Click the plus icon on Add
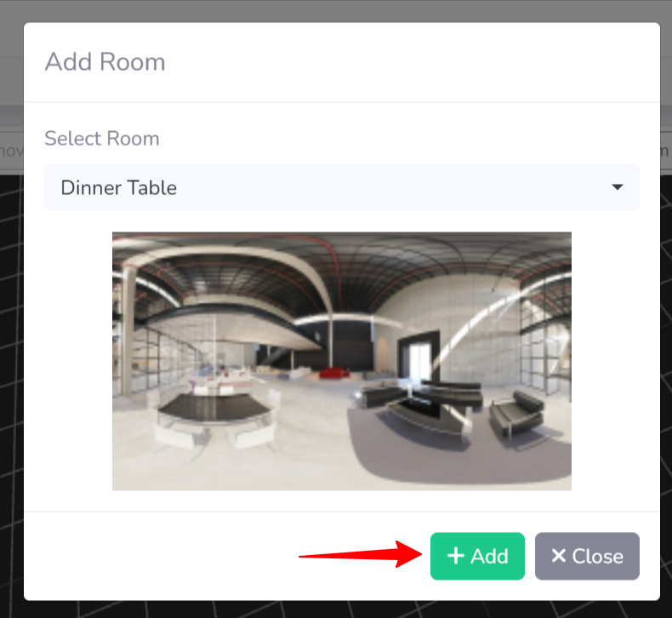This screenshot has height=618, width=672. [x=456, y=556]
